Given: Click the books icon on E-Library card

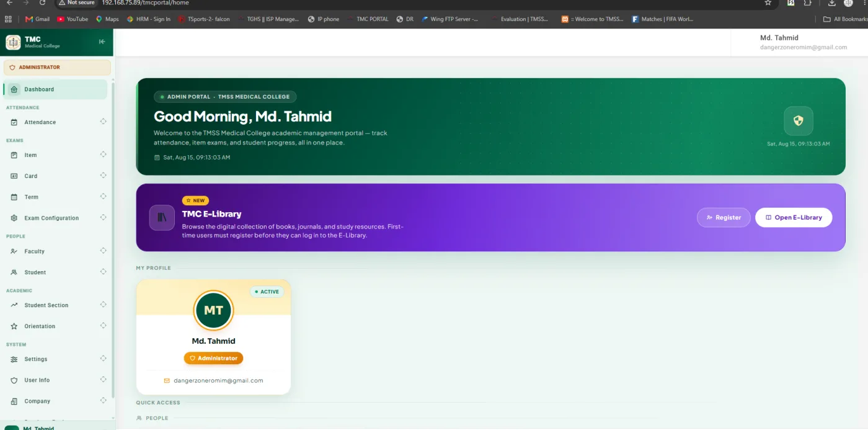Looking at the screenshot, I should coord(162,218).
